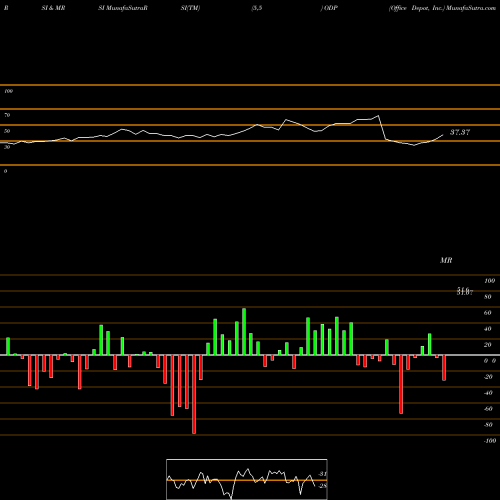Click the overlapping 51.87 value beside the MR axis
The image size is (500, 500).
click(x=465, y=291)
